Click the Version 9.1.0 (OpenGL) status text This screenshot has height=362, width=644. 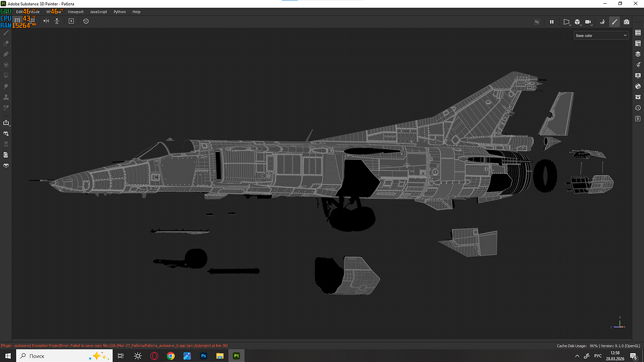pos(621,346)
